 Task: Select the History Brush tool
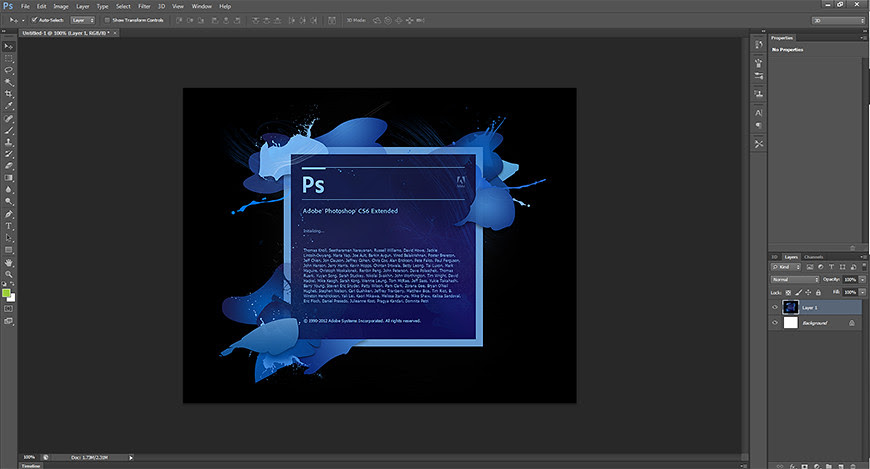(8, 154)
